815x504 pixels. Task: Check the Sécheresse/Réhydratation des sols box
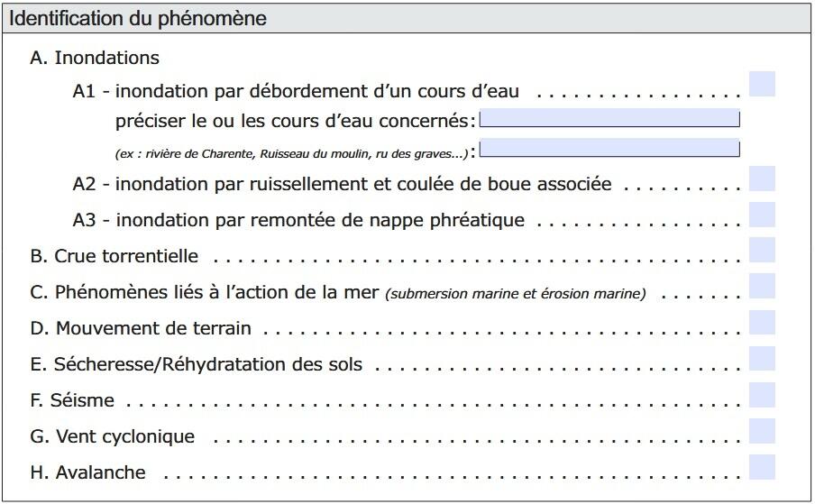pyautogui.click(x=762, y=359)
